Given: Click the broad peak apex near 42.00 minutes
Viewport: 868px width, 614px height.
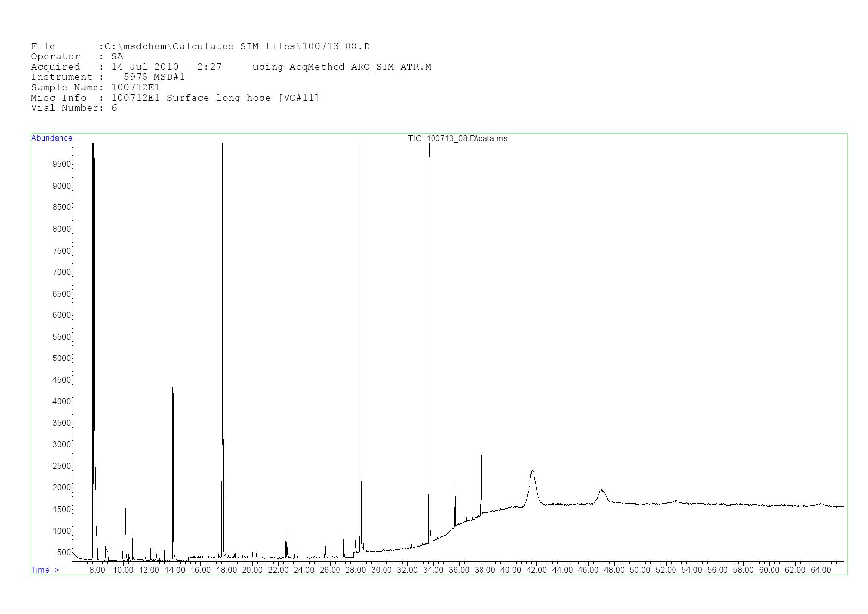Looking at the screenshot, I should click(532, 471).
